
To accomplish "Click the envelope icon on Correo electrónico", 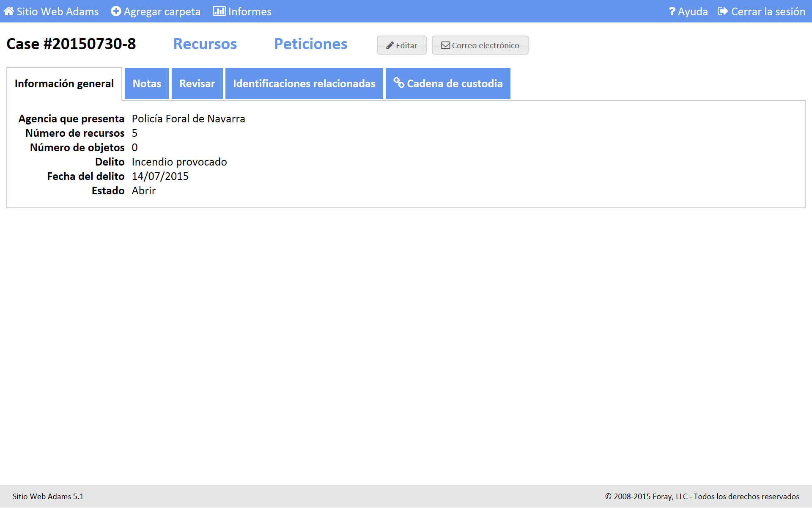I will point(445,45).
